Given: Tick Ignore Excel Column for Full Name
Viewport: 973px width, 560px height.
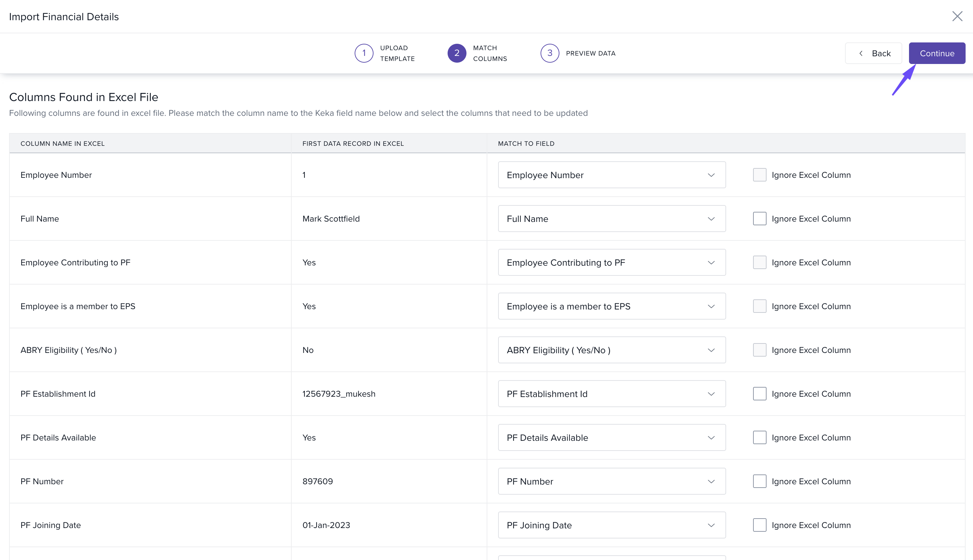Looking at the screenshot, I should pyautogui.click(x=759, y=219).
